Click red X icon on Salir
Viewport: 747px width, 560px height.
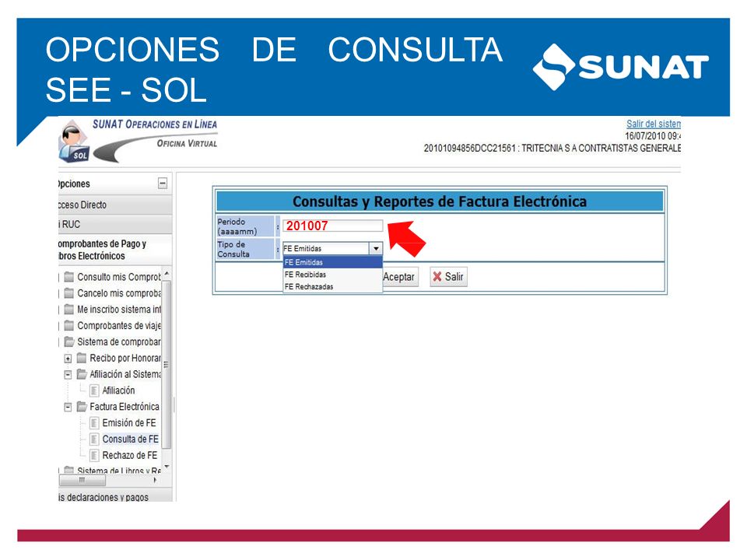click(437, 276)
